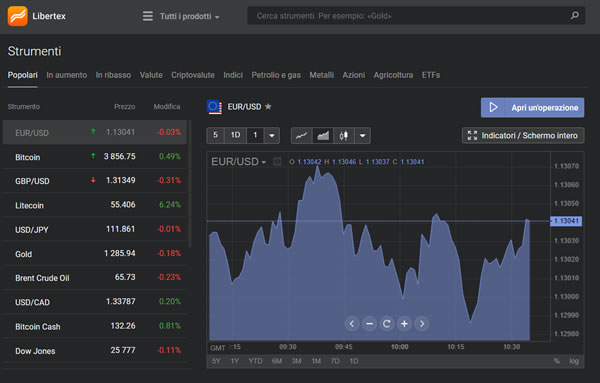Click Apri un'operazione button
This screenshot has width=600, height=383.
point(532,108)
